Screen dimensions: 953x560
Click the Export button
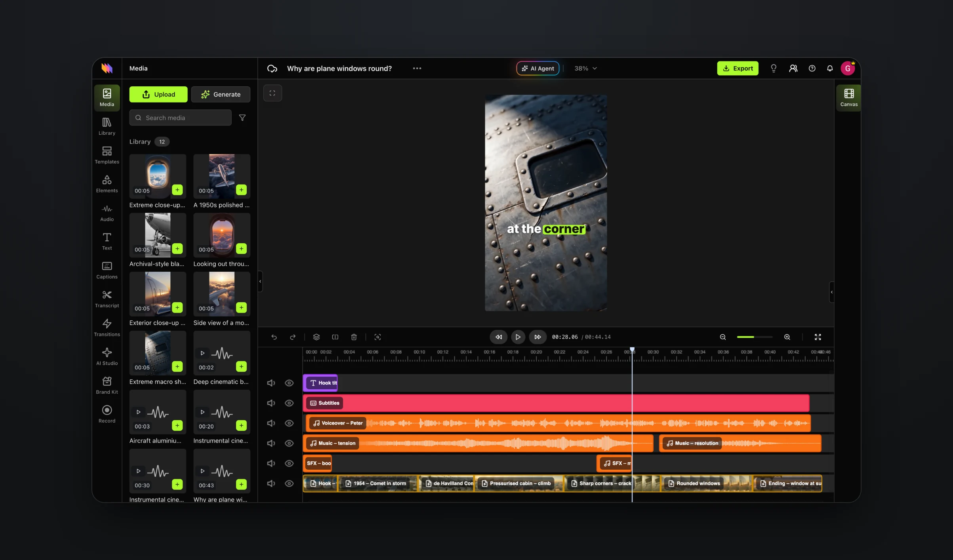click(x=738, y=69)
